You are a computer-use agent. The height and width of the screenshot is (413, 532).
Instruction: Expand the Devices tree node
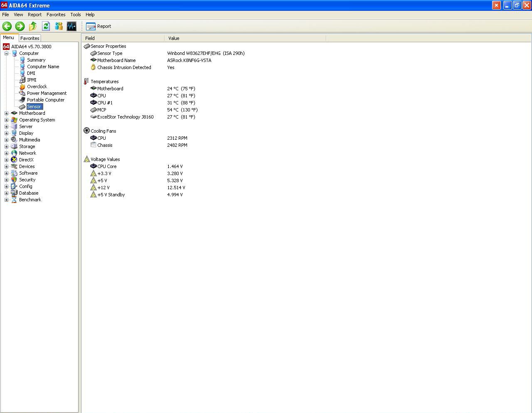pyautogui.click(x=6, y=166)
